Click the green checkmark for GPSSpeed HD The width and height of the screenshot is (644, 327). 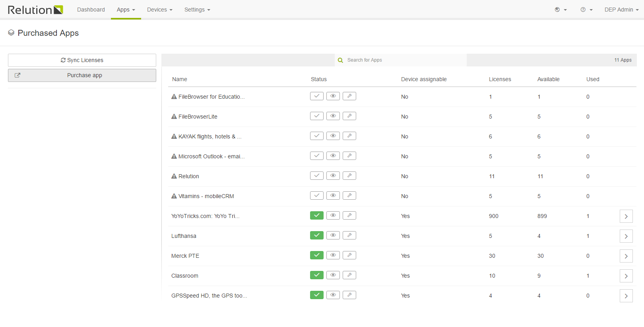click(x=317, y=295)
